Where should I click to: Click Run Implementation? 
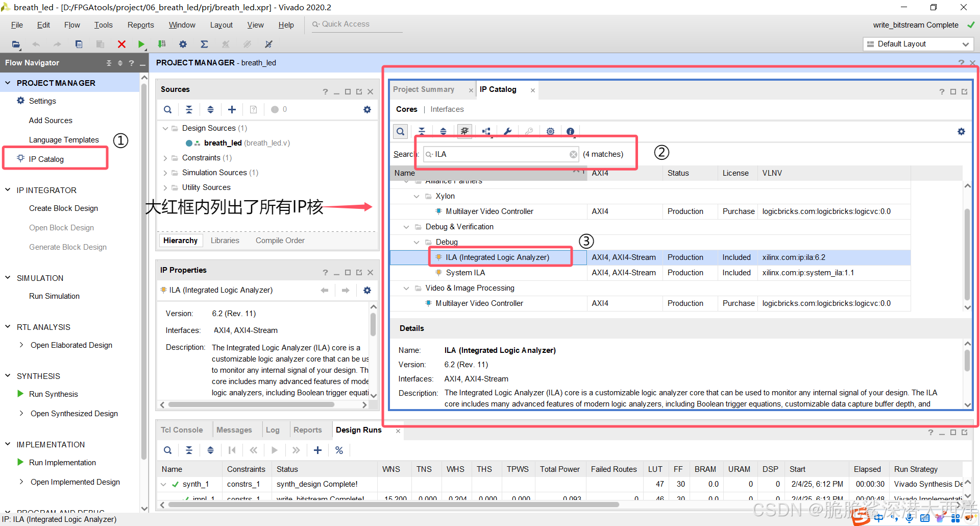pyautogui.click(x=62, y=463)
